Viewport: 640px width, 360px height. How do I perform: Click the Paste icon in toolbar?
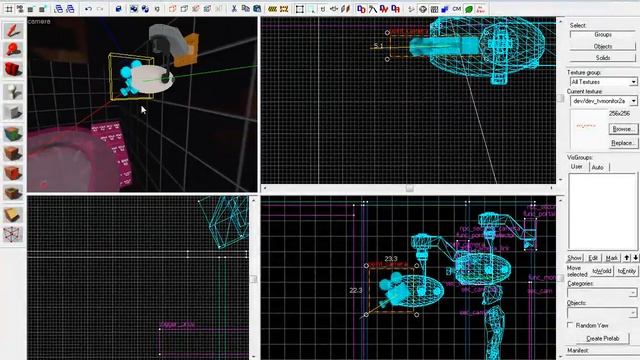[257, 9]
